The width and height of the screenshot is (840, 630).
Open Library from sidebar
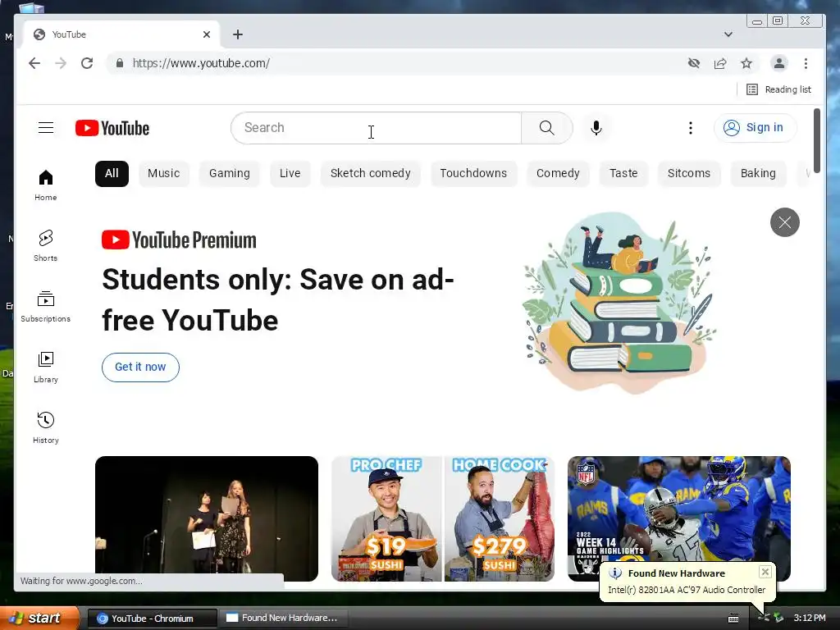(x=46, y=367)
